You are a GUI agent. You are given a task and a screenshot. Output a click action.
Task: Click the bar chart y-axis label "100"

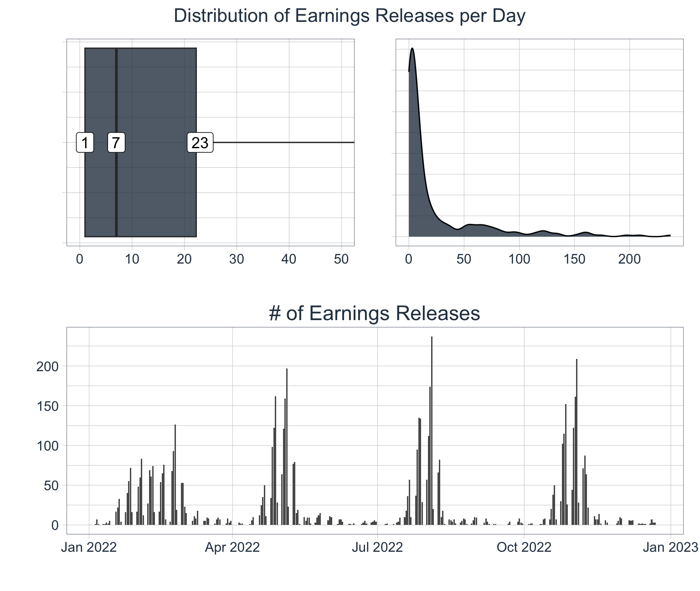click(x=48, y=446)
